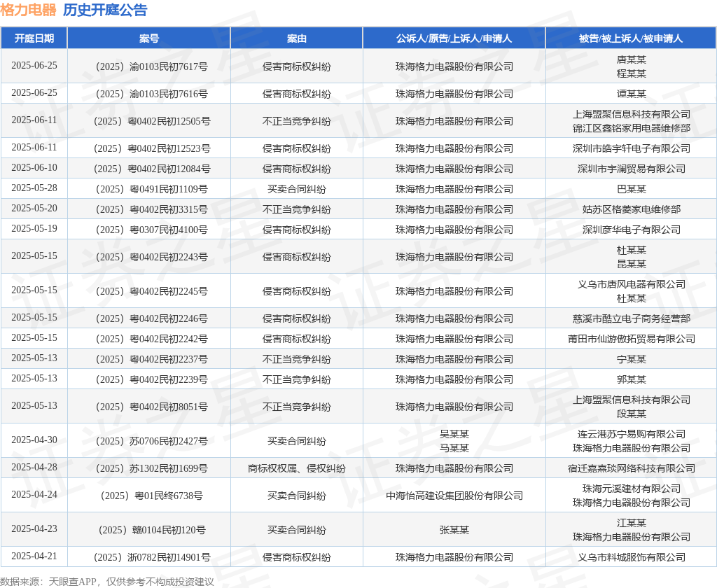Screen dimensions: 717x588
Task: Click case number (2025)粤0402民初12084号
Action: click(x=152, y=169)
